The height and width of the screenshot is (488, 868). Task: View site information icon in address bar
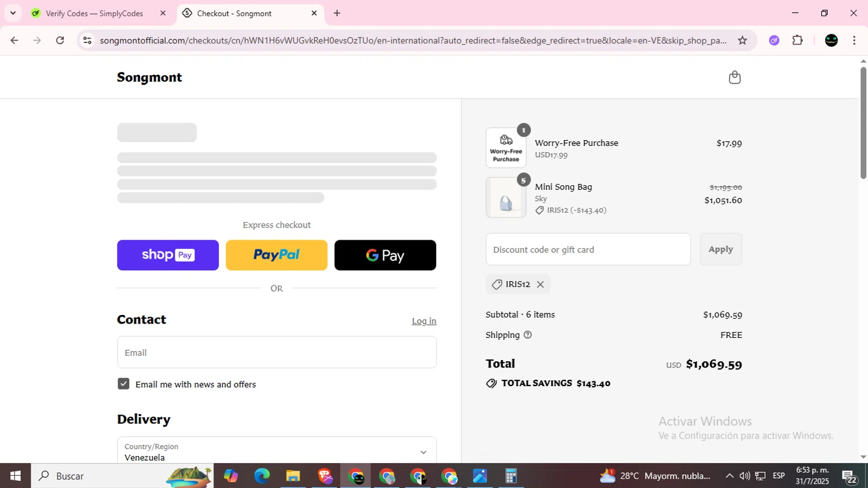(x=87, y=40)
